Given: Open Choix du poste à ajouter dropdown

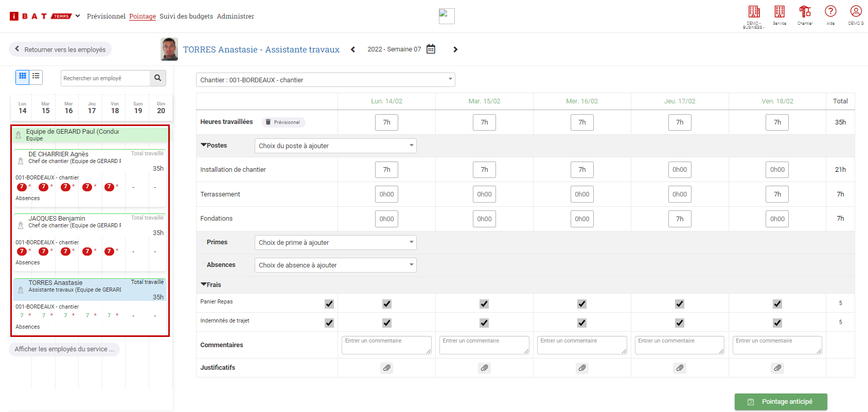Looking at the screenshot, I should click(335, 146).
